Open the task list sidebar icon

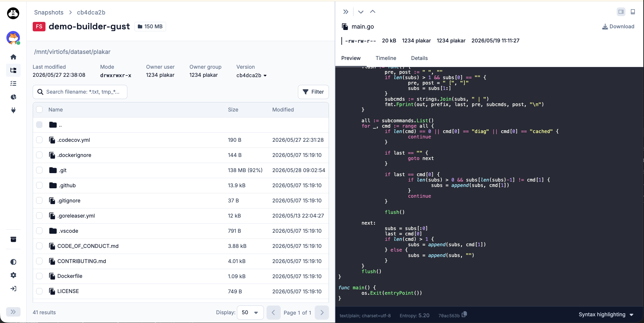click(x=13, y=84)
